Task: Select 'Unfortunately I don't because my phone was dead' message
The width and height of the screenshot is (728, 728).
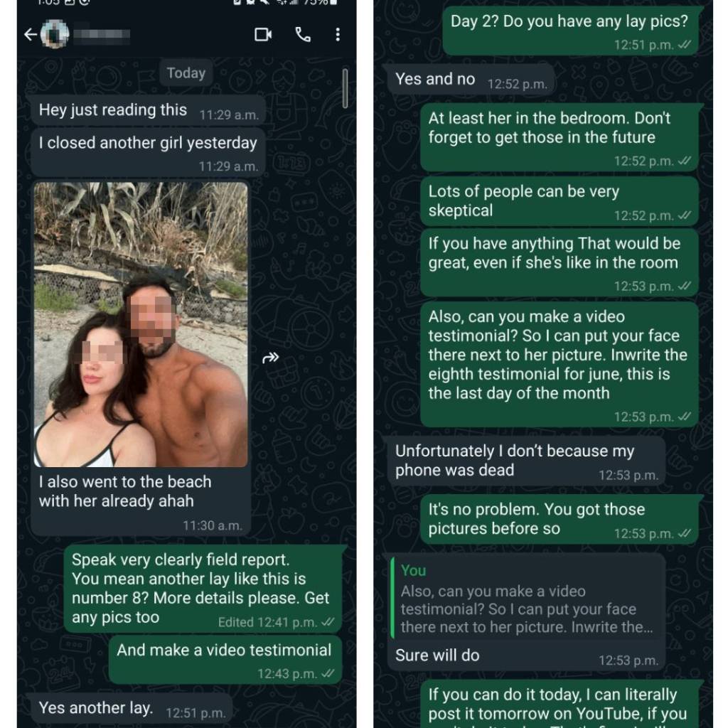Action: point(526,461)
